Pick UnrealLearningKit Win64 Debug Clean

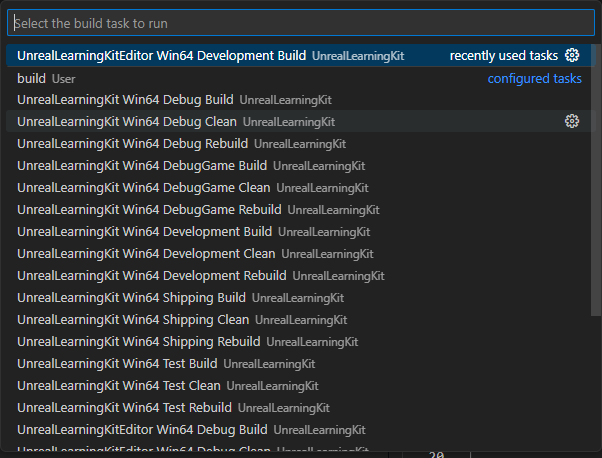click(x=301, y=122)
